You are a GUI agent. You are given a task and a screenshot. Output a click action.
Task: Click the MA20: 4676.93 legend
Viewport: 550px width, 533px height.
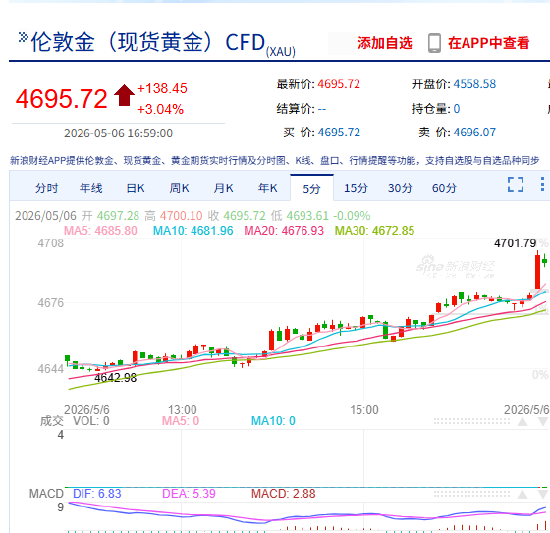pyautogui.click(x=284, y=231)
